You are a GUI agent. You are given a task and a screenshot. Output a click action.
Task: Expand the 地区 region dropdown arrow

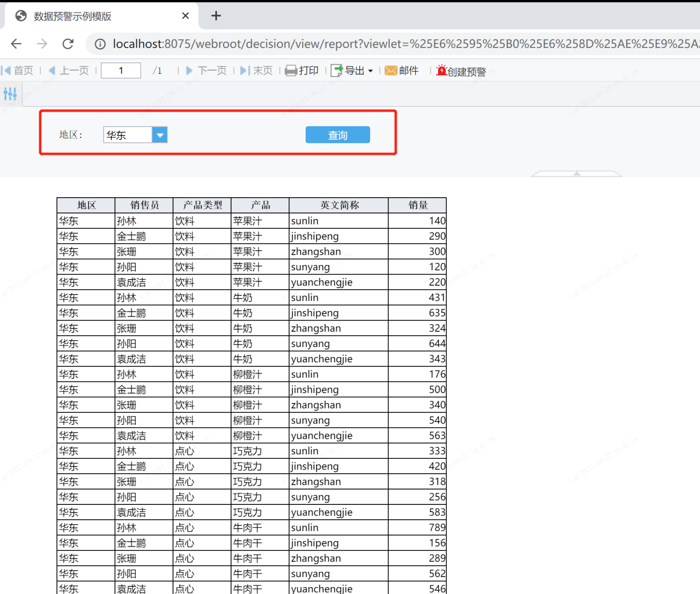(160, 135)
